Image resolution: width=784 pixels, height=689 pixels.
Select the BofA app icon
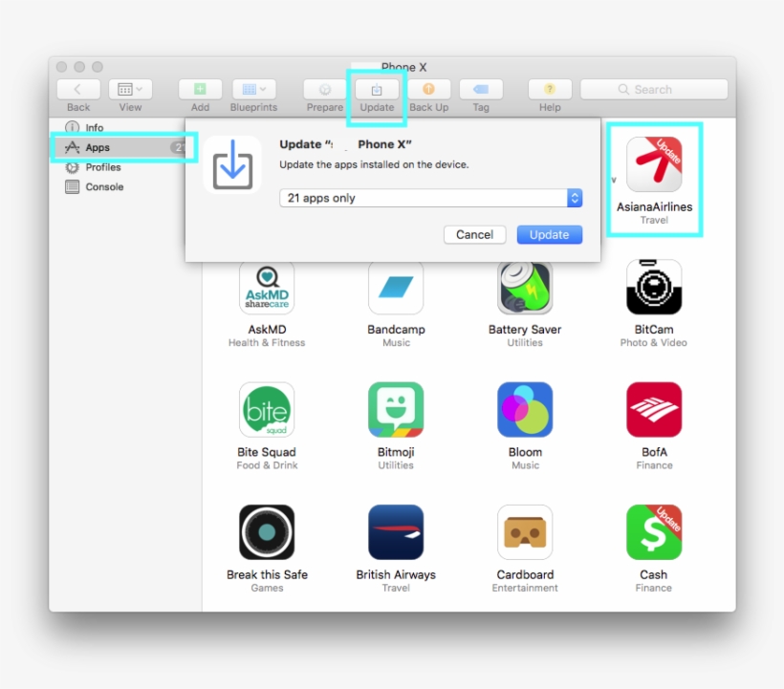(x=654, y=410)
